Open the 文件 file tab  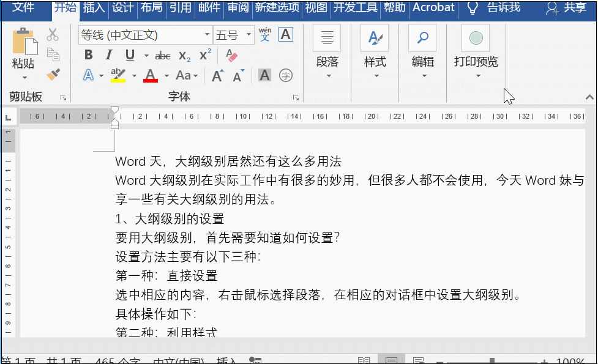[x=23, y=7]
